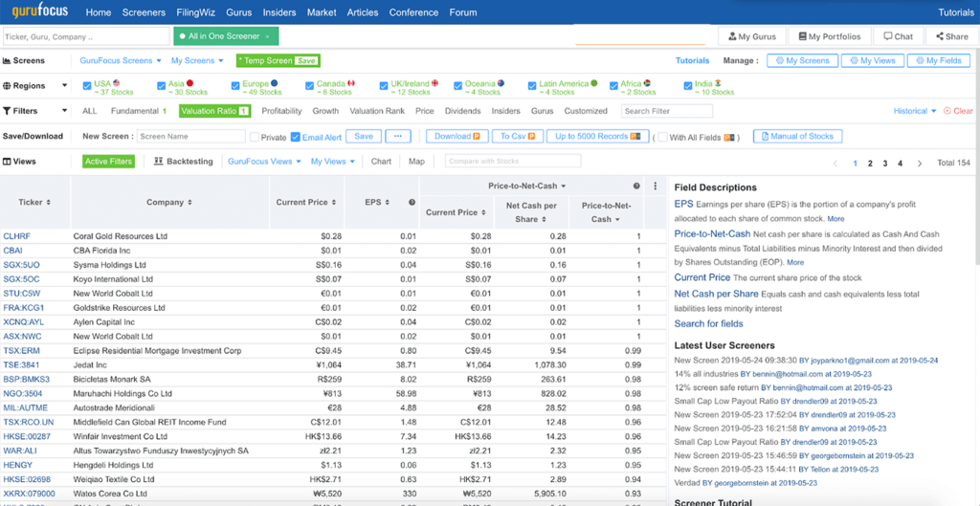The image size is (980, 506).
Task: Sort by Ticker column
Action: coord(35,203)
